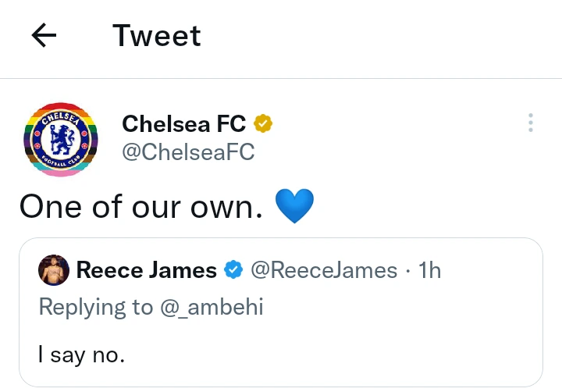562x392 pixels.
Task: Select the 'One of our own.' tweet text
Action: tap(140, 206)
